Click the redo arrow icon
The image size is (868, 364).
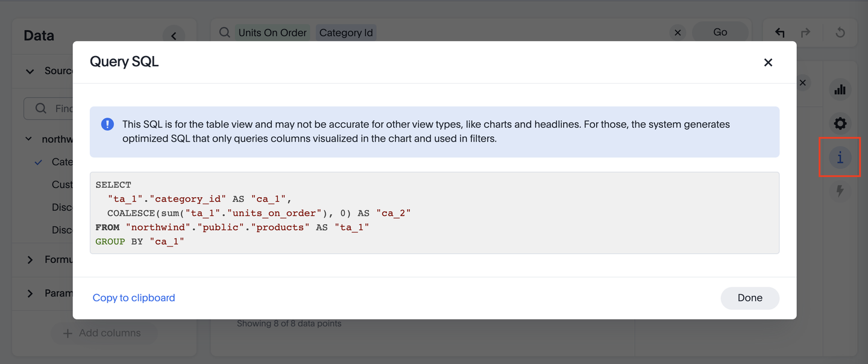[x=806, y=33]
